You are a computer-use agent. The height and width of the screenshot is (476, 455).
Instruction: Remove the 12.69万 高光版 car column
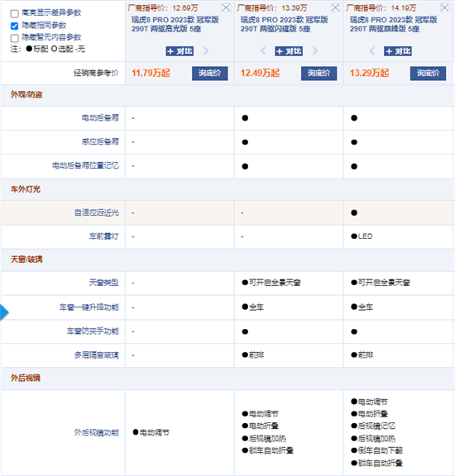pos(226,7)
